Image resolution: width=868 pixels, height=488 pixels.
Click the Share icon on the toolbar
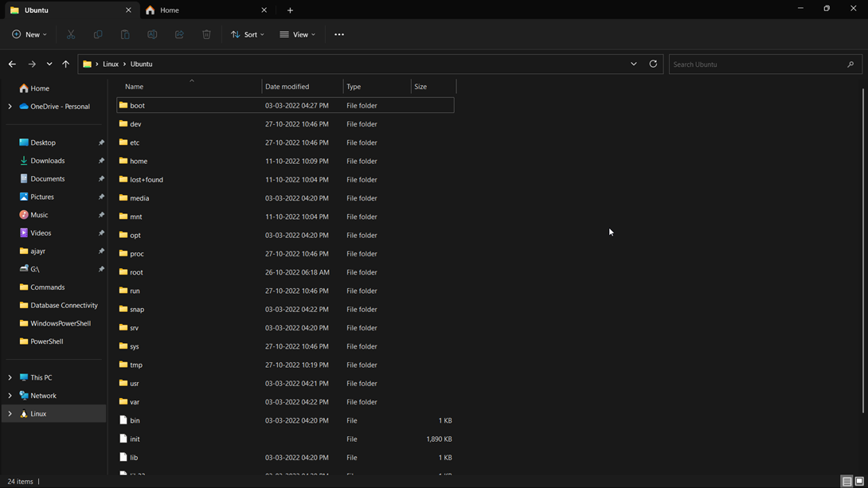179,34
